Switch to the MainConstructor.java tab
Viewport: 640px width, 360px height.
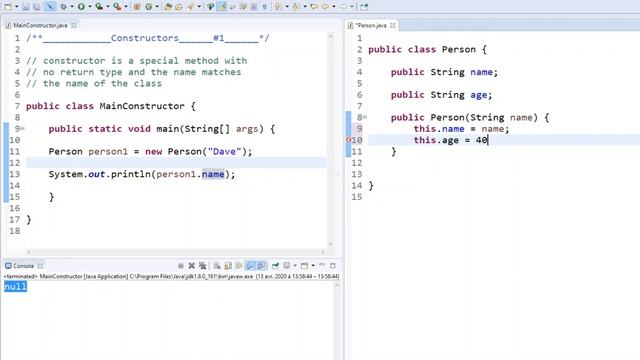click(x=40, y=25)
